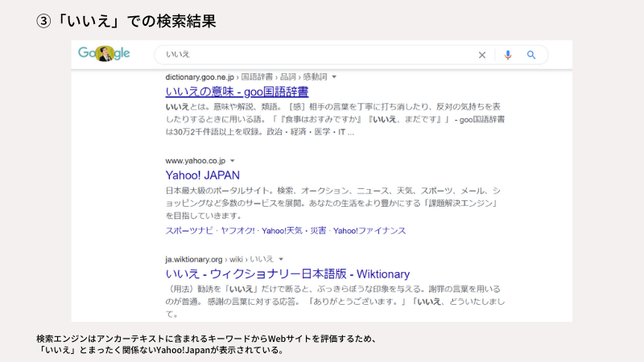Click the goo dictionary snippet starting いいえとは

pos(335,119)
